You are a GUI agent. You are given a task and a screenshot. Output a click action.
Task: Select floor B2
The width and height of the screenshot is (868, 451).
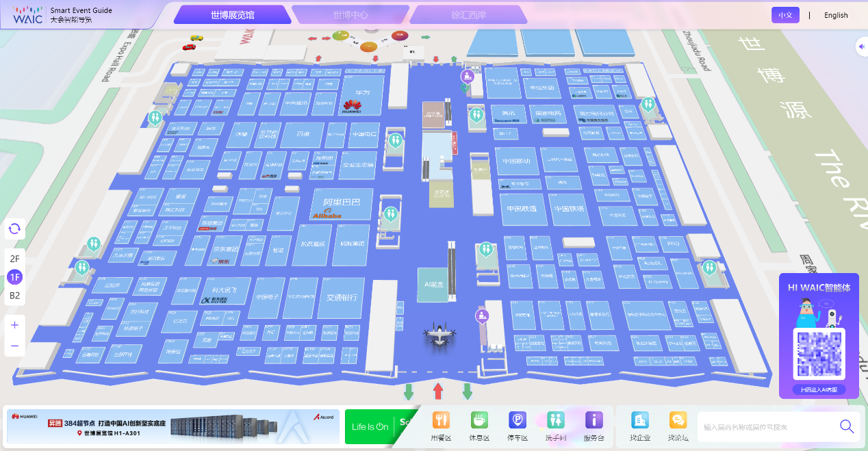(14, 296)
